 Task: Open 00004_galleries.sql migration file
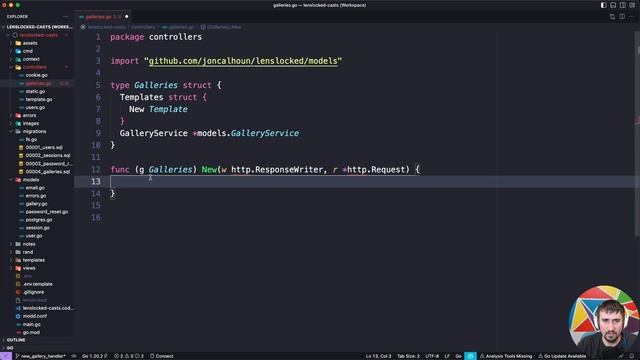tap(48, 172)
